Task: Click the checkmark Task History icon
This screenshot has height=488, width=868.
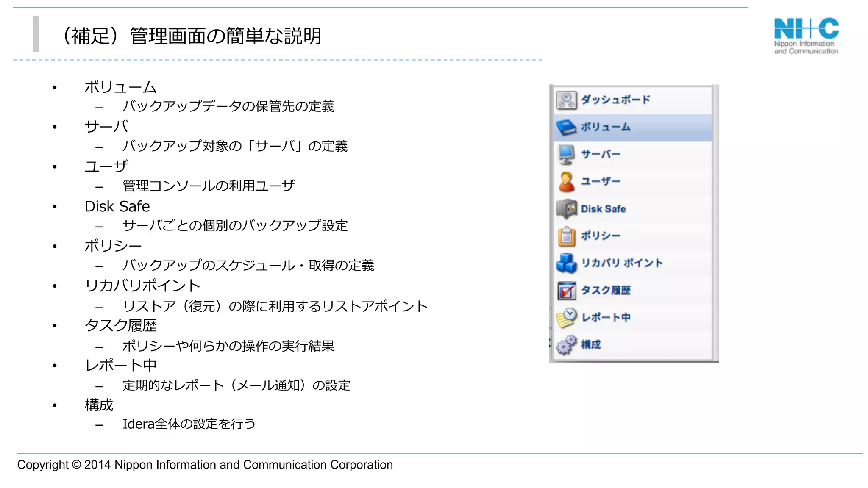Action: (x=567, y=291)
